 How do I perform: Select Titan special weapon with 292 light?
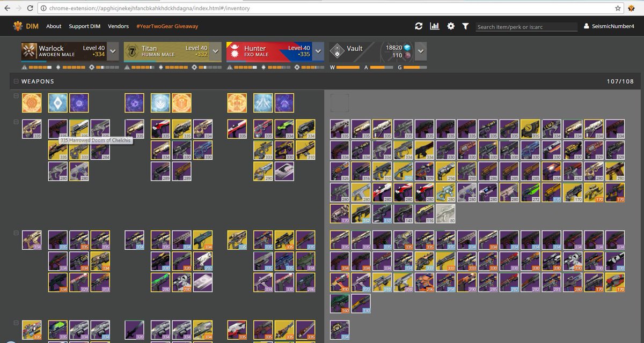(202, 262)
